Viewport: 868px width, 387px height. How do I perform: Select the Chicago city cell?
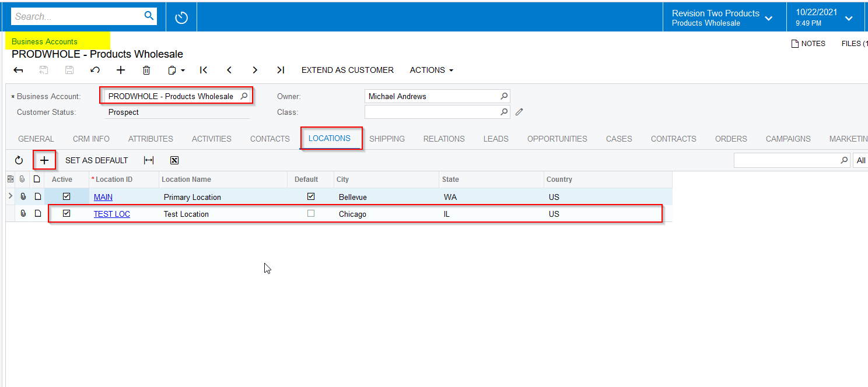(x=386, y=214)
